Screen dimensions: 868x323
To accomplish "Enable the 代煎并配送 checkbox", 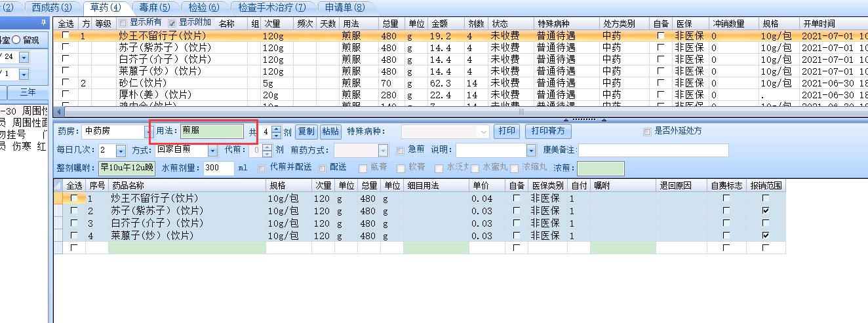I will click(262, 168).
